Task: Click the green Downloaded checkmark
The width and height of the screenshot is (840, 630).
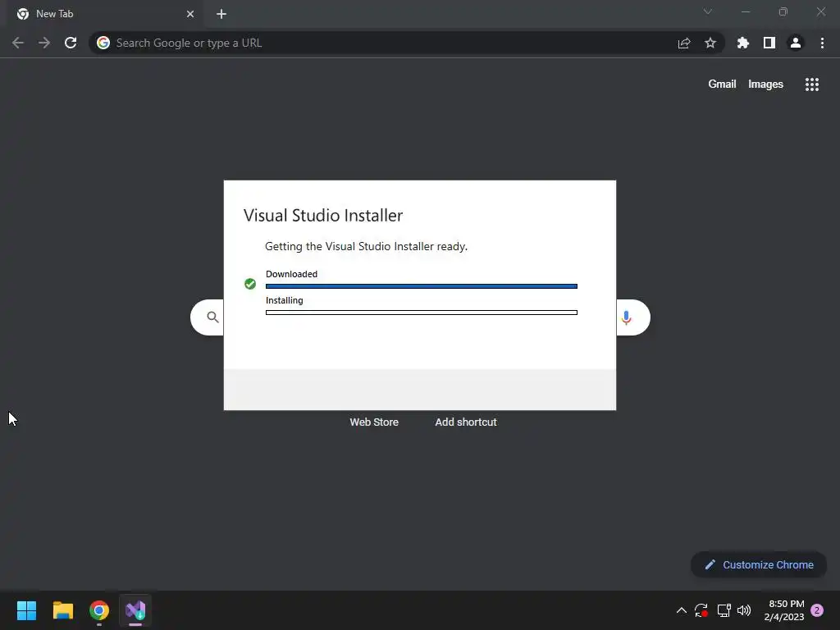Action: click(x=250, y=284)
